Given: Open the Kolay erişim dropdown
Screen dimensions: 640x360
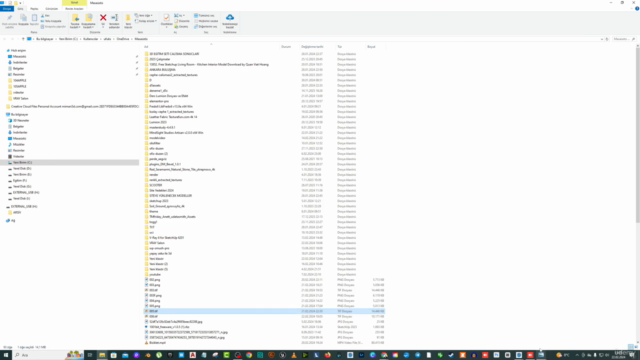Looking at the screenshot, I should 146,21.
